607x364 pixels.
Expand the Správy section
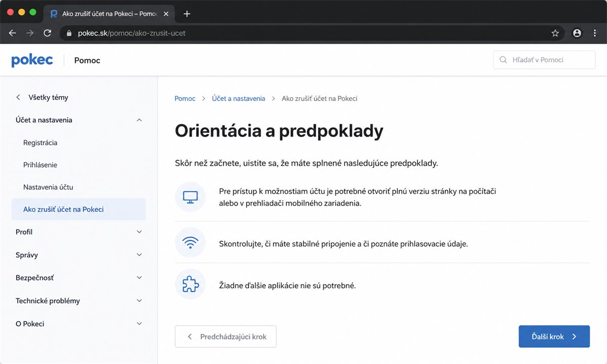click(140, 255)
